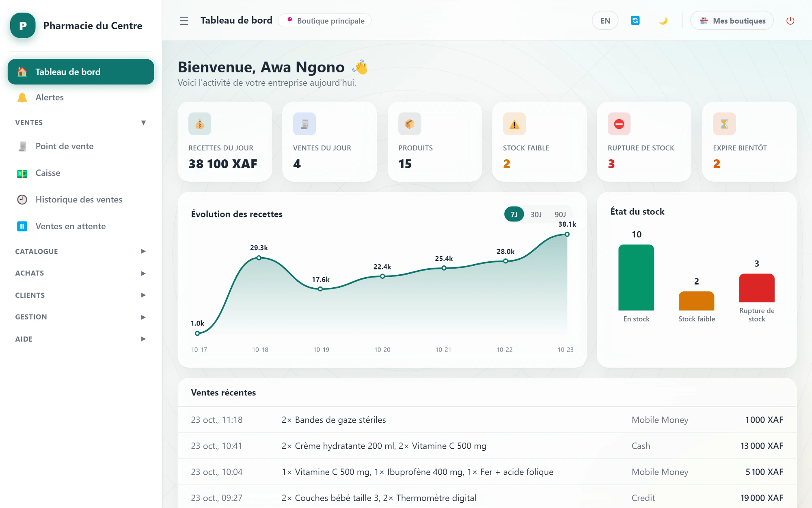812x508 pixels.
Task: Open Point de vente
Action: (x=81, y=146)
